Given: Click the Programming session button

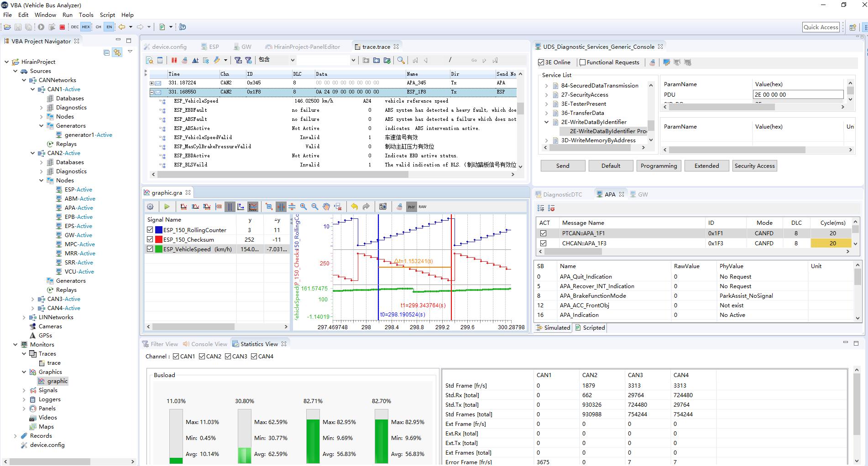Looking at the screenshot, I should coord(659,166).
